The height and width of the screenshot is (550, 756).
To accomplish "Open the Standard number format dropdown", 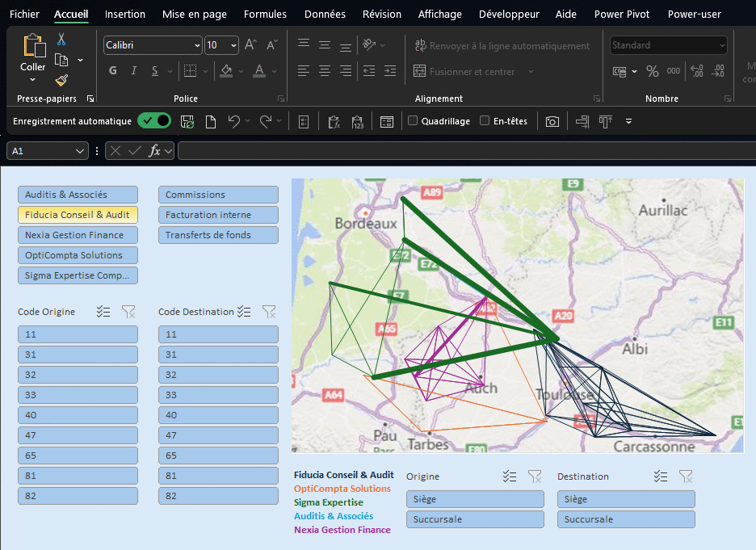I will (x=722, y=45).
